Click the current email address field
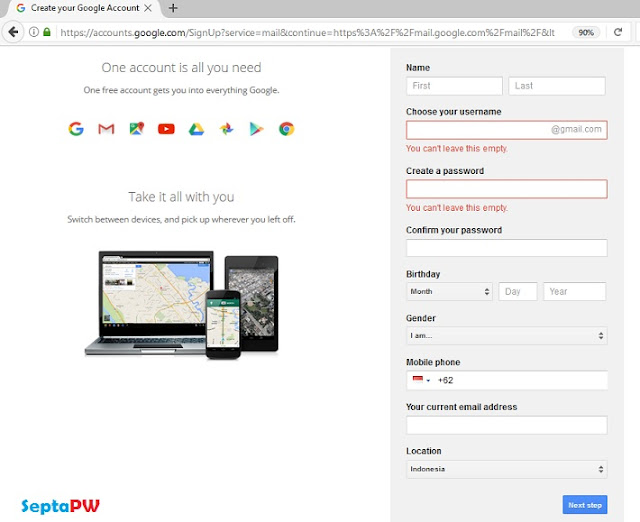640x522 pixels. [x=507, y=425]
